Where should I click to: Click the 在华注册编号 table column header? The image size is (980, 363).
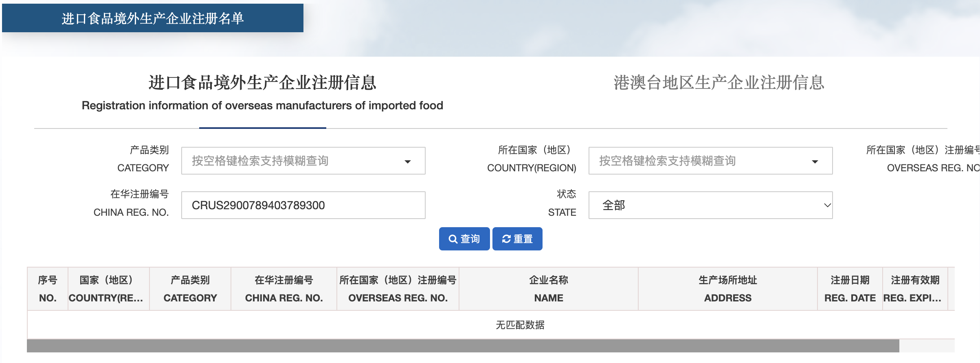pyautogui.click(x=284, y=289)
